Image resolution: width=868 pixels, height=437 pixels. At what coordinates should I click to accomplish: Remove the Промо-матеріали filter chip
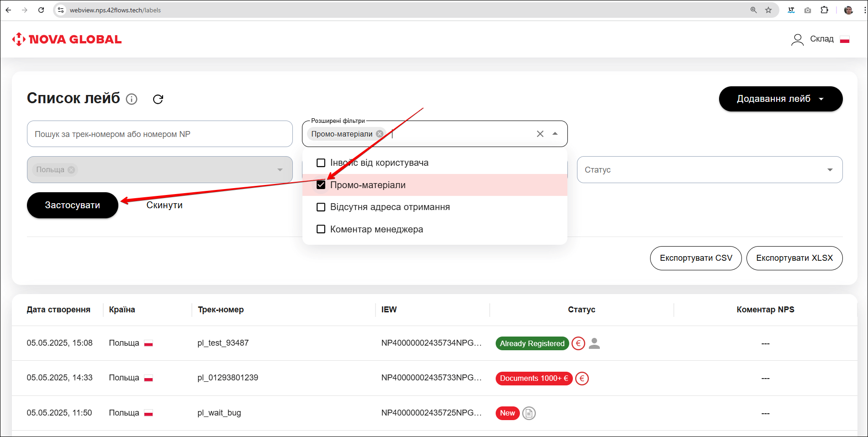click(380, 134)
